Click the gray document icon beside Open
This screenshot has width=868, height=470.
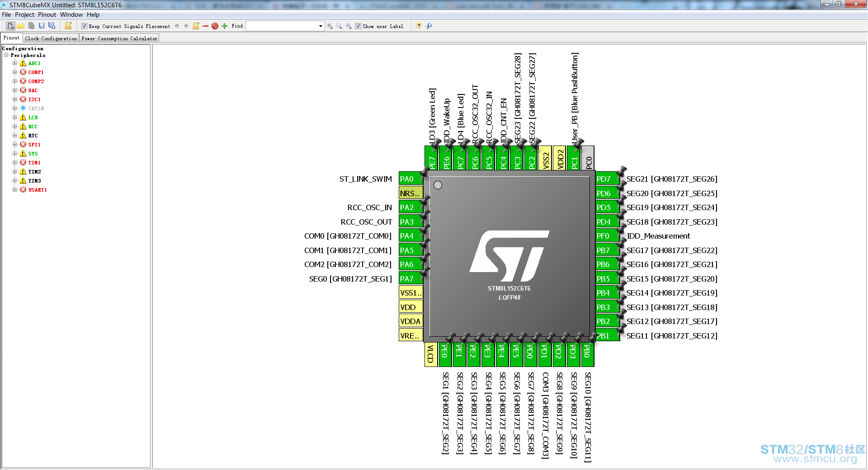coord(31,26)
